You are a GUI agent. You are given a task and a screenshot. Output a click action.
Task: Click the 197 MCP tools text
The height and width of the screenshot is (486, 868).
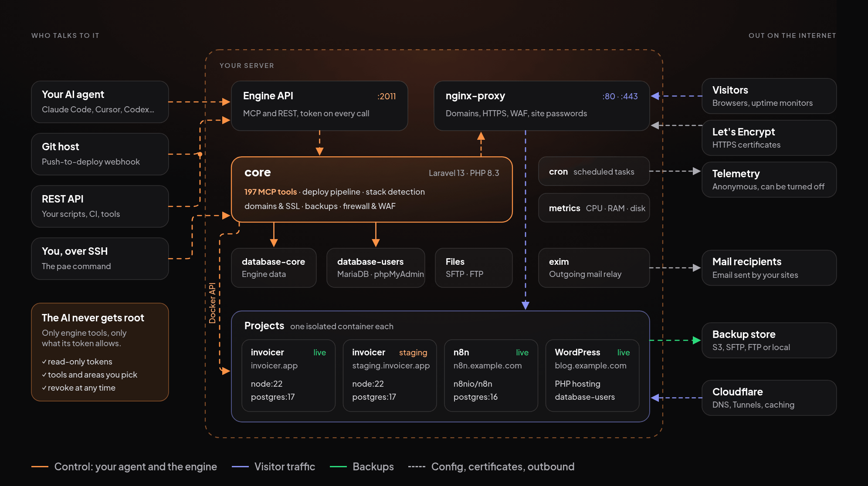click(271, 192)
